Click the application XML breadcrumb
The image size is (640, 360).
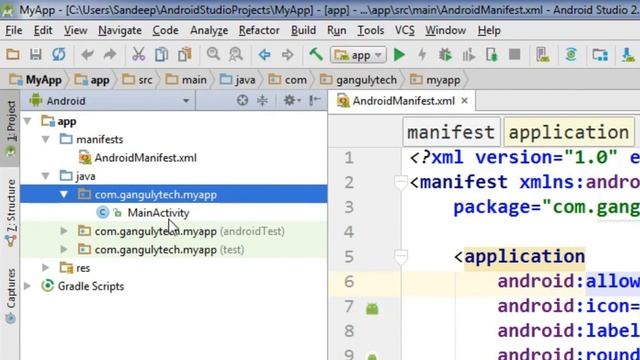[569, 132]
